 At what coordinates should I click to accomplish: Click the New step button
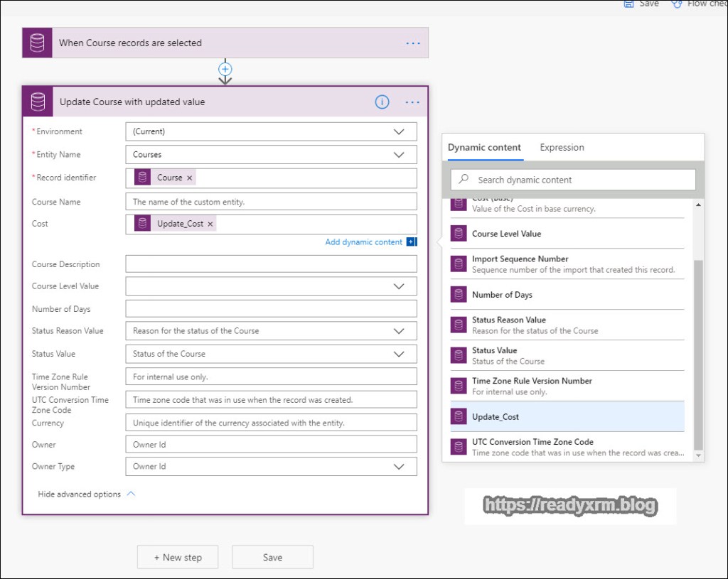point(178,558)
